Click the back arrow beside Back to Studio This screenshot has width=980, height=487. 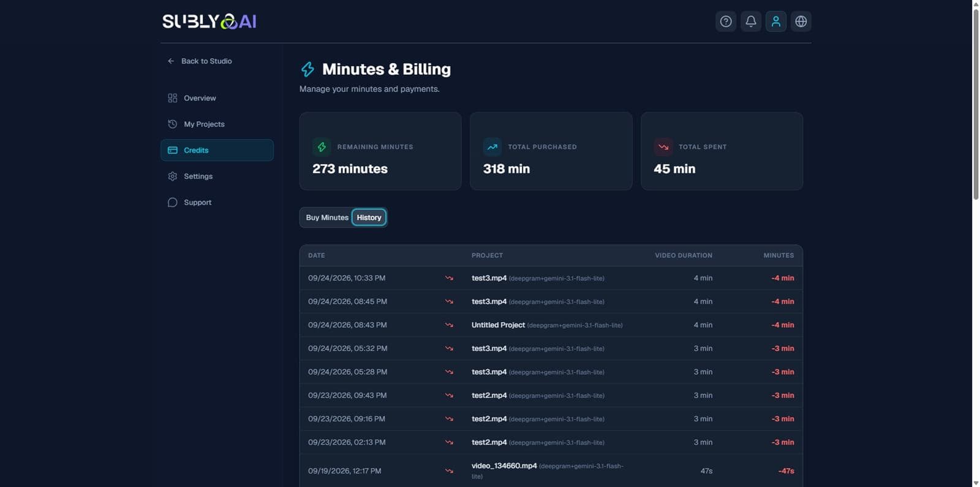pyautogui.click(x=171, y=61)
